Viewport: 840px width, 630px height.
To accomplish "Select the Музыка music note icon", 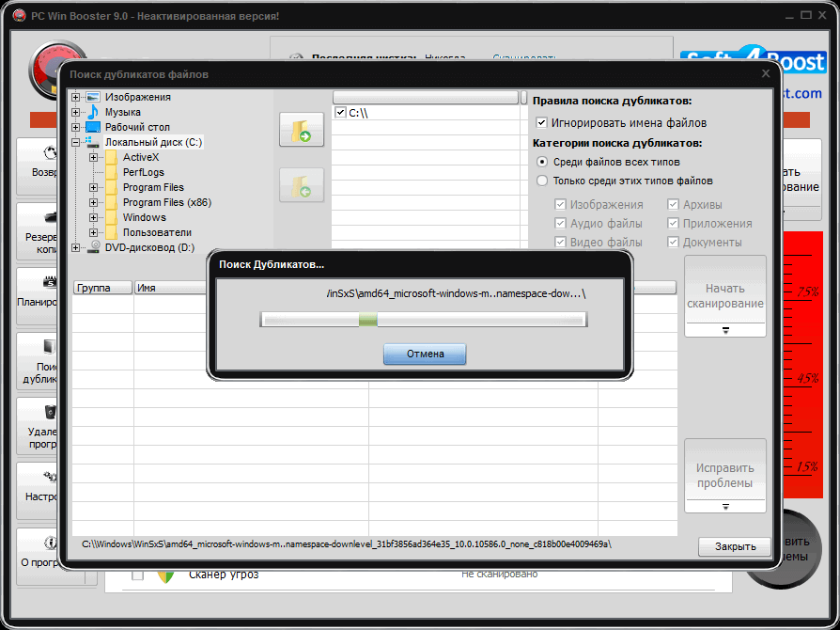I will click(x=93, y=112).
